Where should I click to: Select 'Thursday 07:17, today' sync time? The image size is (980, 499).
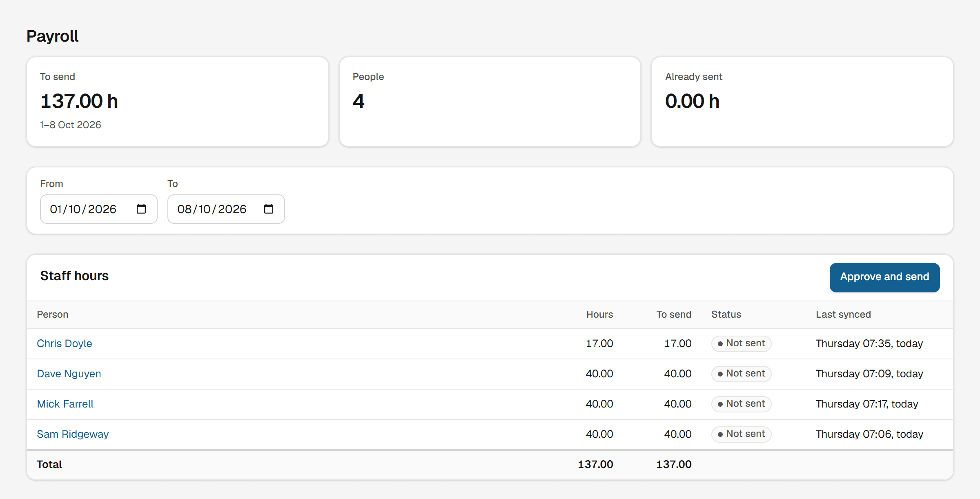coord(867,404)
